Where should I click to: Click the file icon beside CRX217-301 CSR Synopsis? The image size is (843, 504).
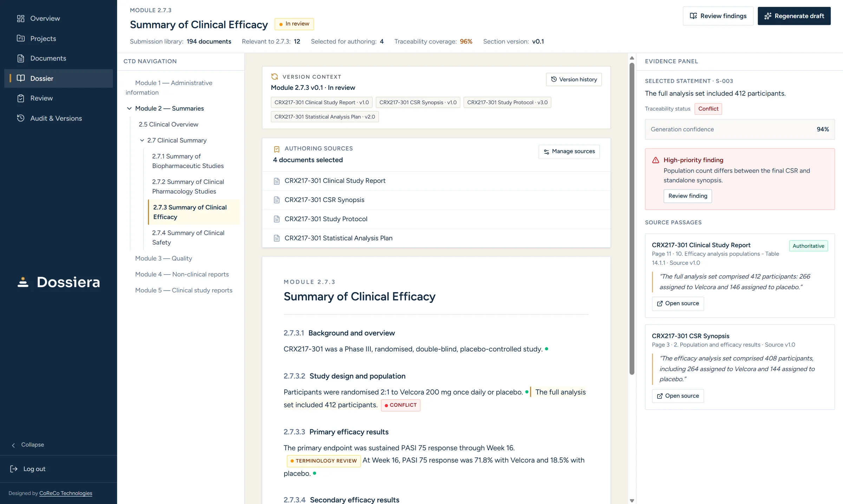tap(277, 200)
